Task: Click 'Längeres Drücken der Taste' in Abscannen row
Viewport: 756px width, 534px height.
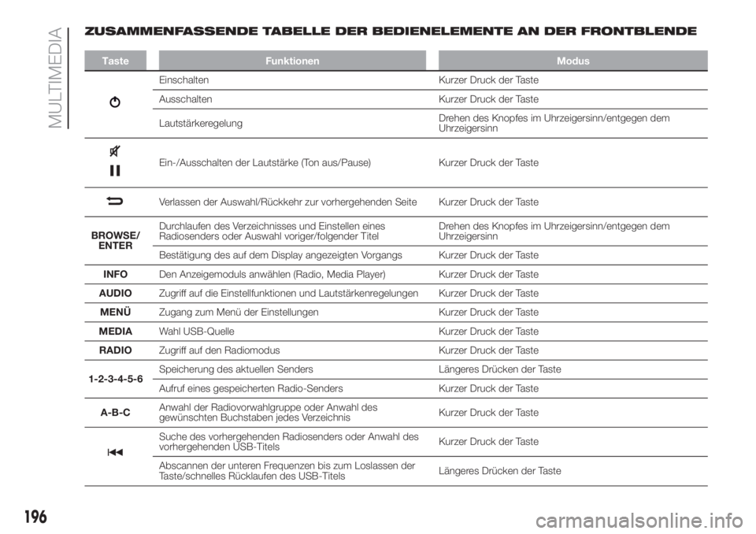Action: point(500,471)
